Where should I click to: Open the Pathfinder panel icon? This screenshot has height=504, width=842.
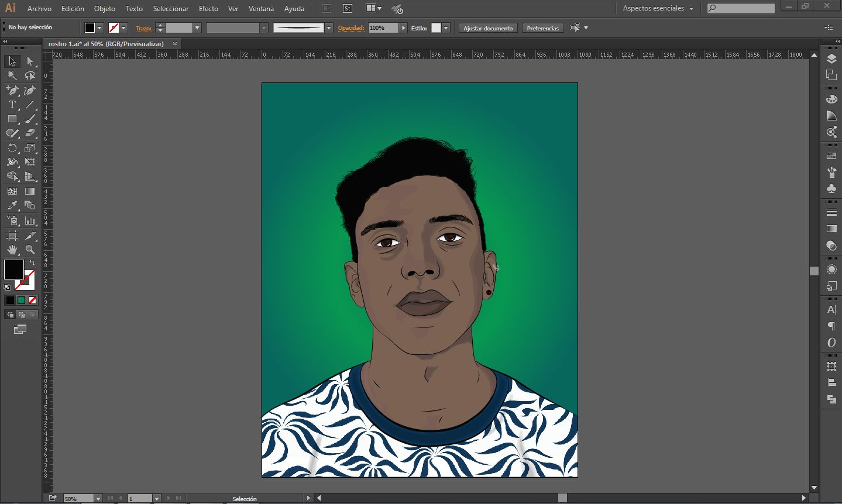(831, 399)
